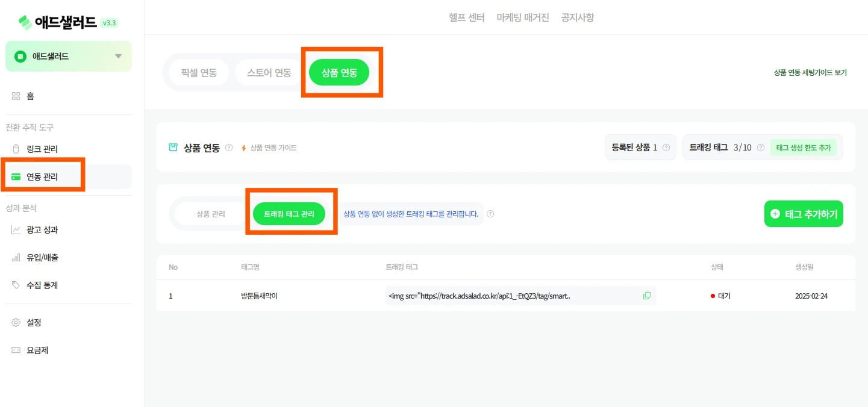
Task: Open 설정 in the sidebar
Action: pyautogui.click(x=34, y=322)
